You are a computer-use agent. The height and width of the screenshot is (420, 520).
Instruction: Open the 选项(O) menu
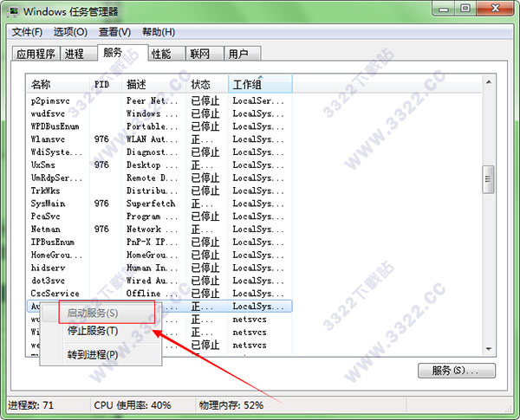(x=70, y=32)
